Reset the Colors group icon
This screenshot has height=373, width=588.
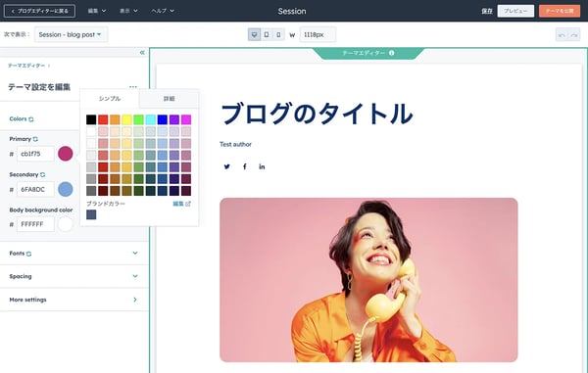click(x=31, y=119)
